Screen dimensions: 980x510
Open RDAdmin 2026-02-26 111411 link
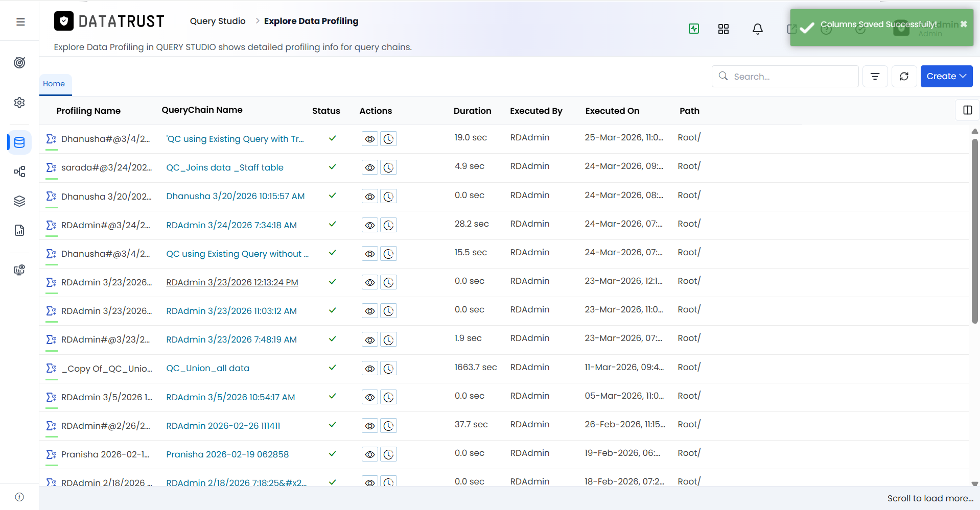223,426
